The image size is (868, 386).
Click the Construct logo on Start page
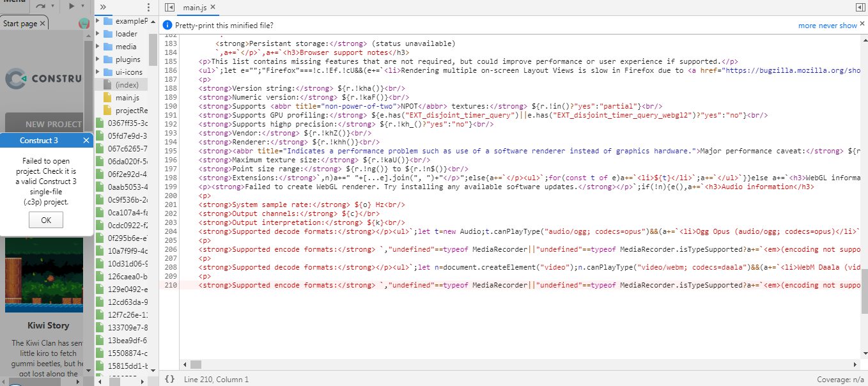[43, 79]
